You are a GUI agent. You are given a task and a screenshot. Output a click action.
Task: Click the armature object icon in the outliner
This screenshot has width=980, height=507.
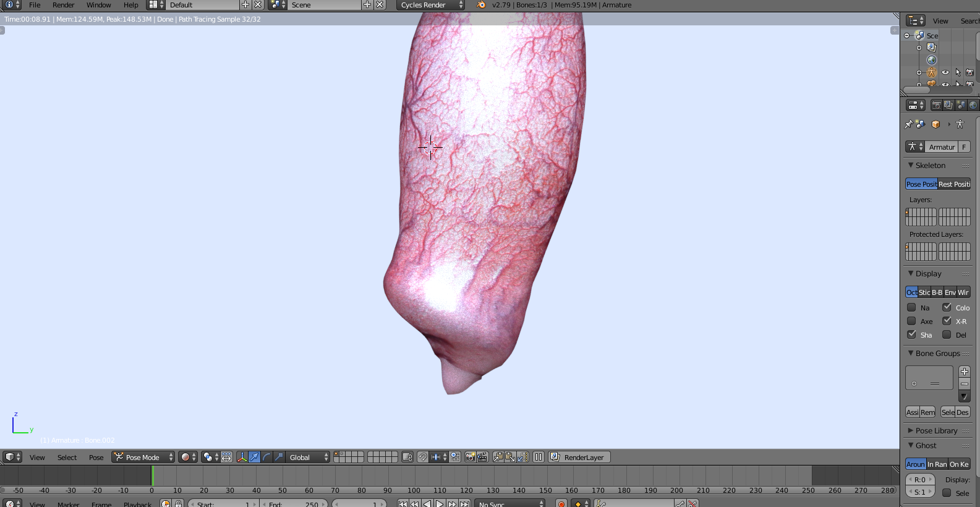932,72
